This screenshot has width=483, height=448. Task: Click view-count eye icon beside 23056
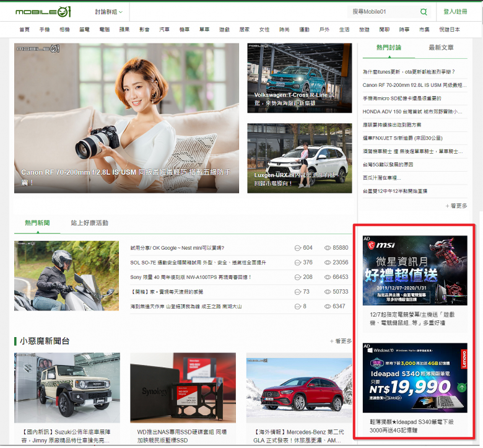(x=328, y=263)
